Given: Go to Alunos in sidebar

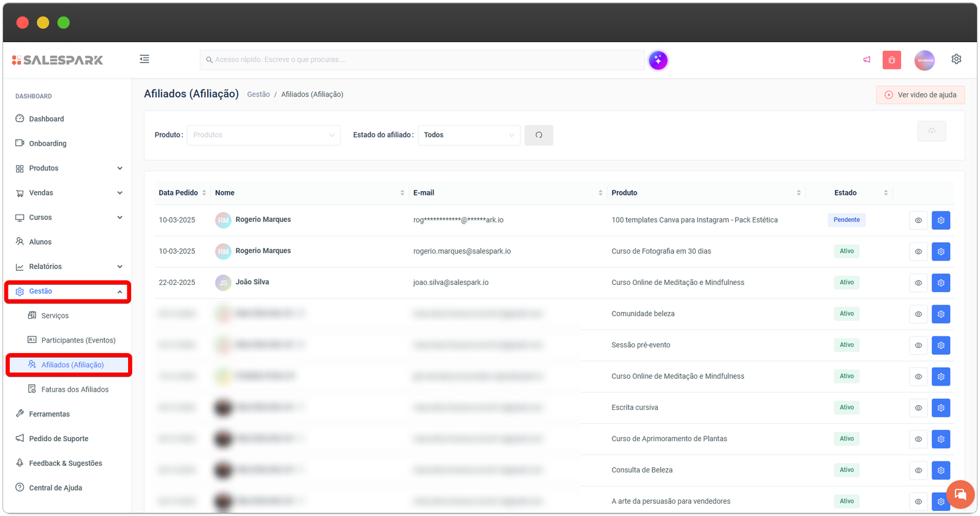Looking at the screenshot, I should click(40, 242).
